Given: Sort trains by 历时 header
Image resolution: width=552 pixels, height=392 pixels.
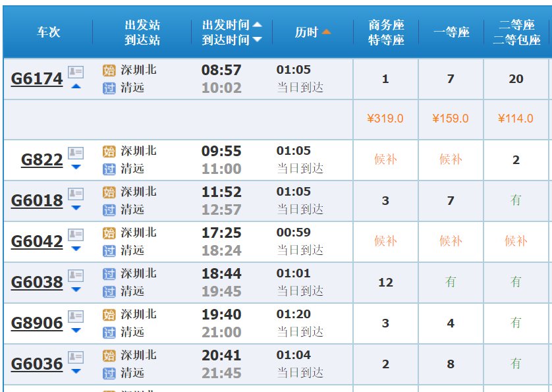Looking at the screenshot, I should tap(306, 32).
